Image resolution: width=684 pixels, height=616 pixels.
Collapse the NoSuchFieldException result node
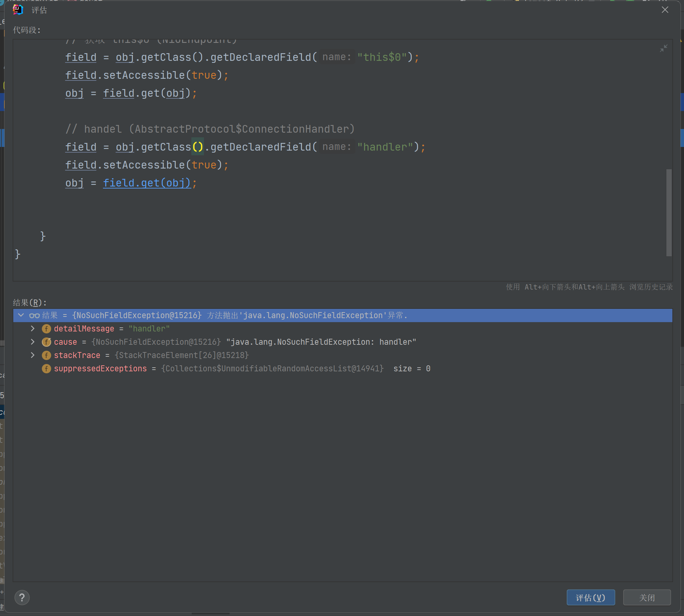tap(21, 315)
